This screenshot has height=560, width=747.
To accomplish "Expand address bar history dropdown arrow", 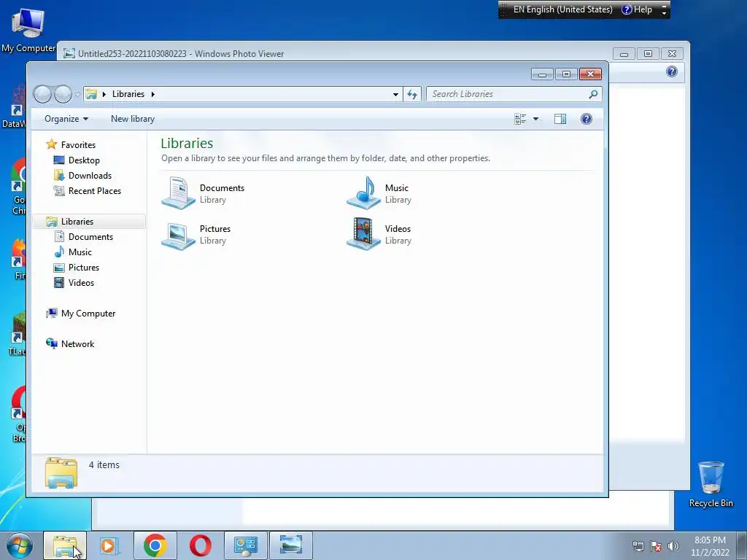I will (395, 94).
